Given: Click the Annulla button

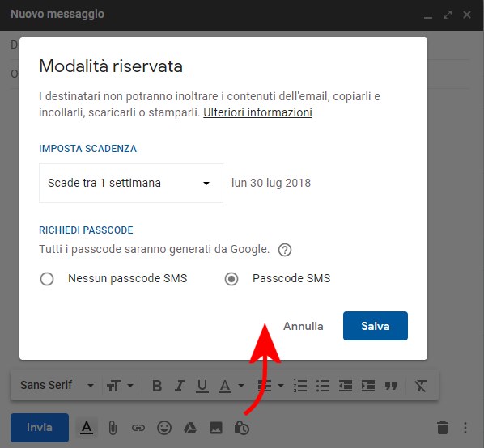Looking at the screenshot, I should (x=304, y=326).
